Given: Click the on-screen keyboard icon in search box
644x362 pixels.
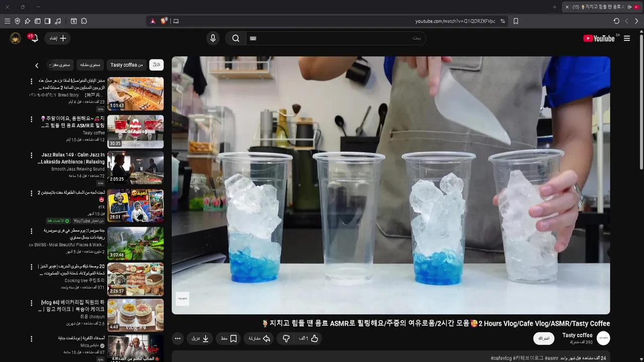Looking at the screenshot, I should [x=253, y=38].
